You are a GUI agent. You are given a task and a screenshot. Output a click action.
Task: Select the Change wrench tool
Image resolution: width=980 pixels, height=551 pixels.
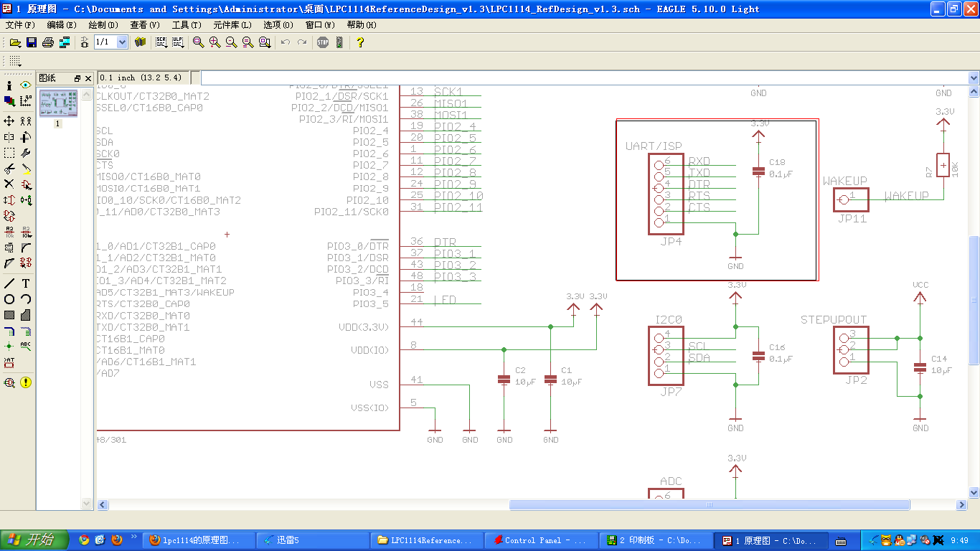[x=26, y=153]
